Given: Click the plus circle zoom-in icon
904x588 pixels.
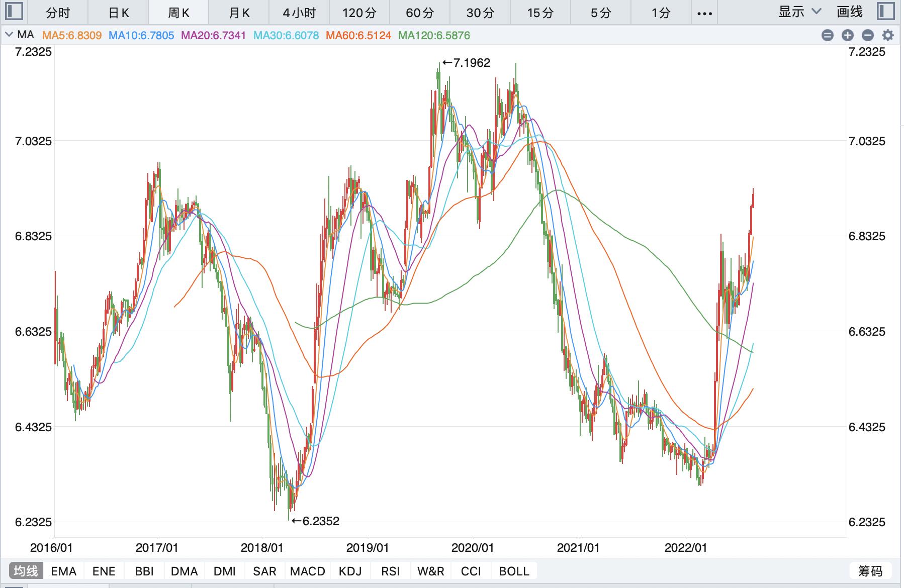Looking at the screenshot, I should pyautogui.click(x=848, y=35).
